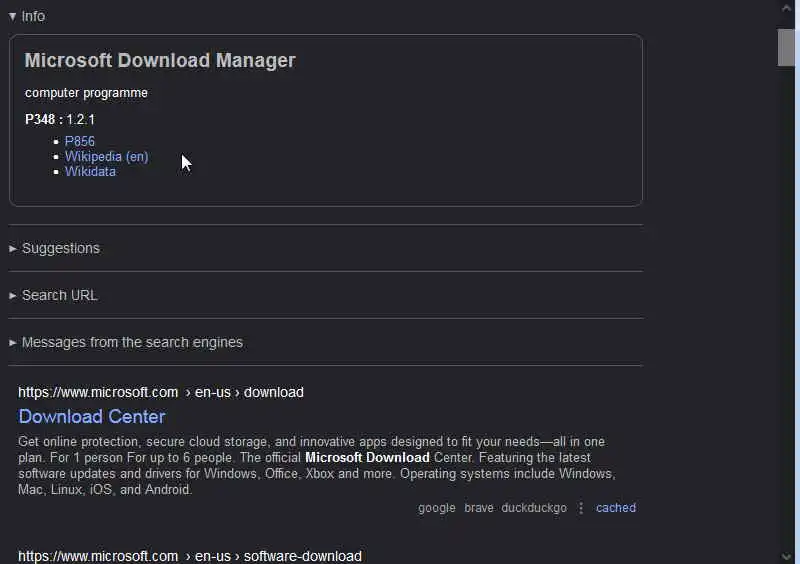Expand the Search URL section

pos(53,295)
